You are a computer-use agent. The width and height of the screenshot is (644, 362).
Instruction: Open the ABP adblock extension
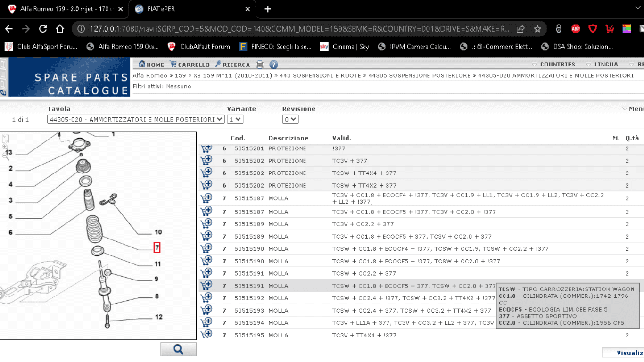pos(576,29)
